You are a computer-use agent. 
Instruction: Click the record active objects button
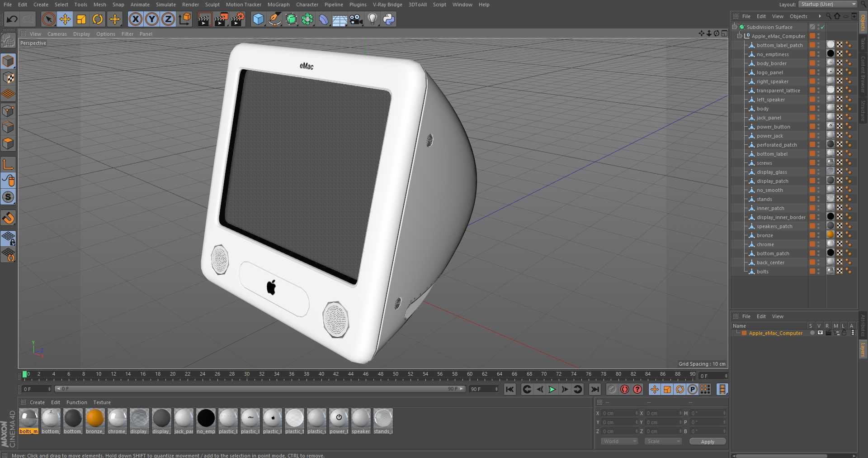point(612,389)
